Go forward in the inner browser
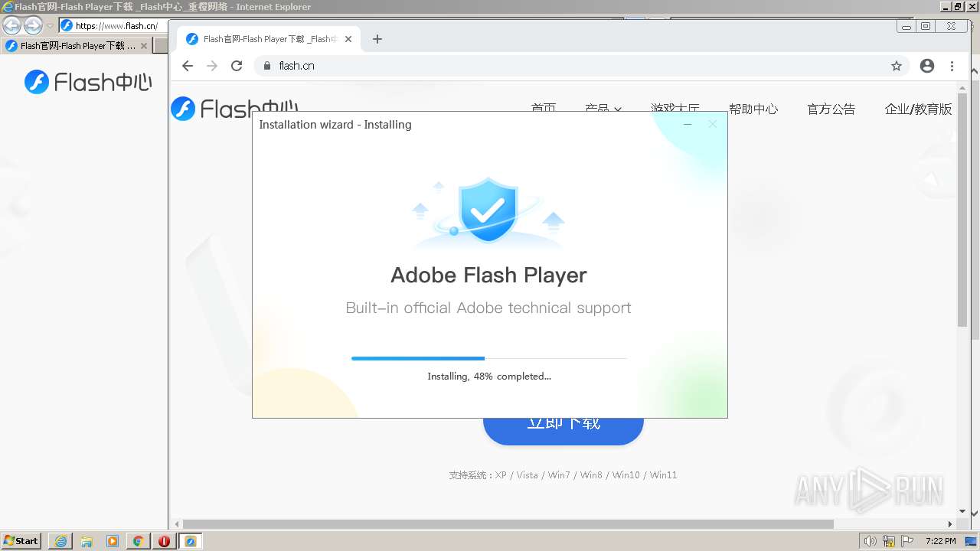This screenshot has height=551, width=980. pyautogui.click(x=212, y=66)
